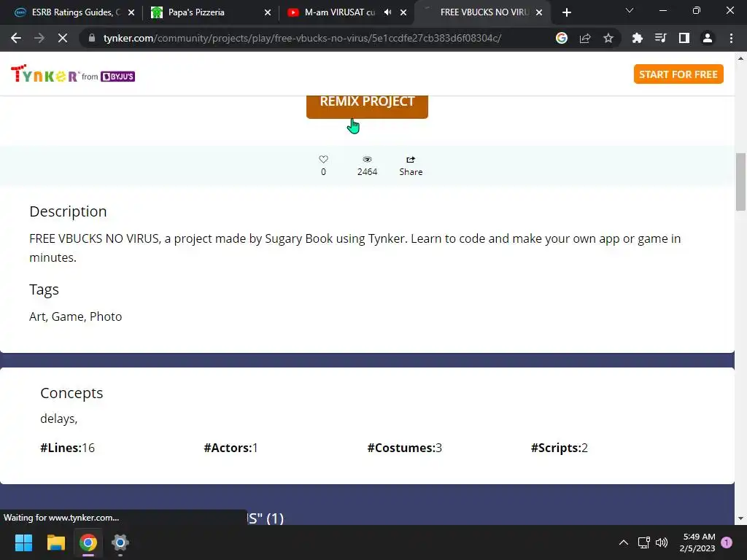Viewport: 747px width, 560px height.
Task: Click the Tynker logo
Action: pyautogui.click(x=44, y=74)
